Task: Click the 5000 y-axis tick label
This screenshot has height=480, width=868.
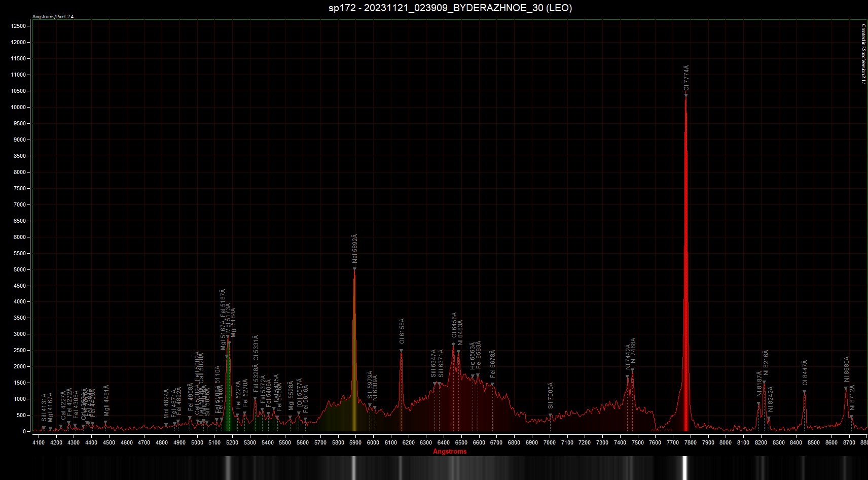Action: point(20,269)
